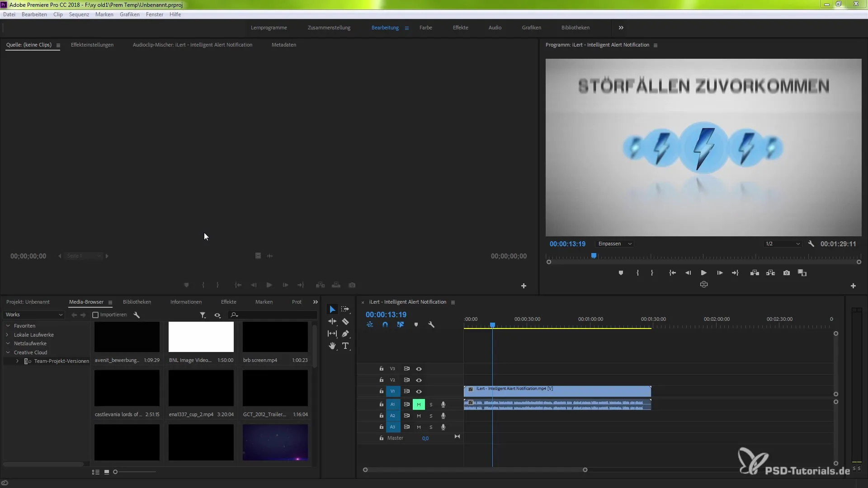Open file type filter in Media Browser

tap(203, 315)
